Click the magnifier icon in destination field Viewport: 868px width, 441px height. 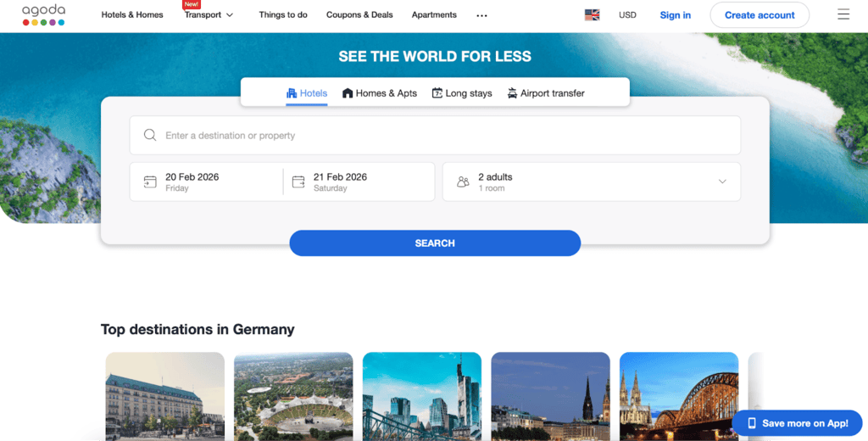[x=149, y=135]
